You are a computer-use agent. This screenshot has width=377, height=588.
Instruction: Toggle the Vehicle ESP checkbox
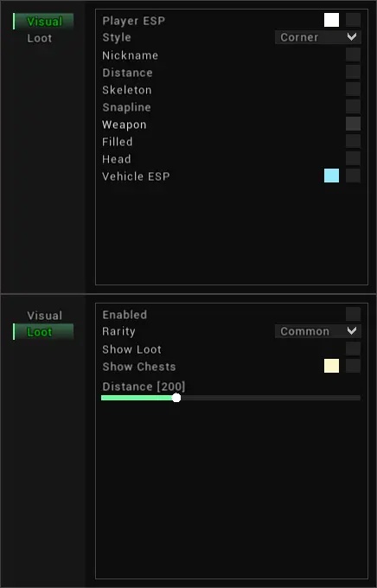pos(353,176)
